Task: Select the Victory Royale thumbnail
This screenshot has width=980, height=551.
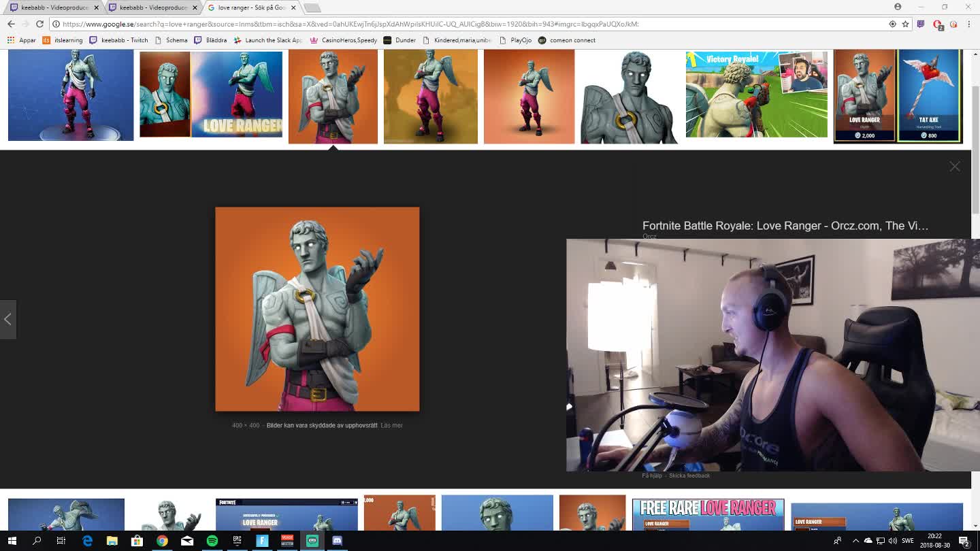Action: [757, 95]
